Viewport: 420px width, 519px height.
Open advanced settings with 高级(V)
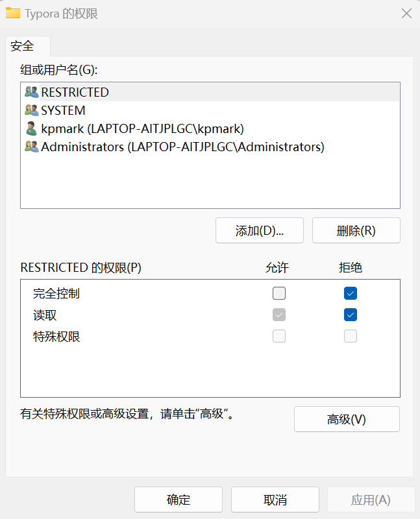(347, 419)
